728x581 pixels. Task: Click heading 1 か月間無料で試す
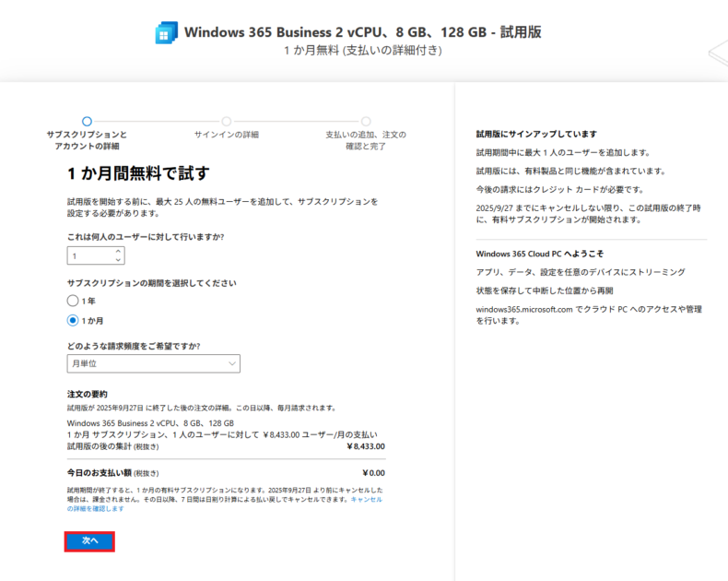(x=138, y=173)
